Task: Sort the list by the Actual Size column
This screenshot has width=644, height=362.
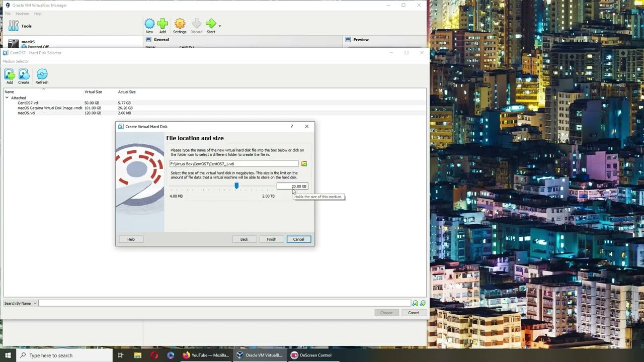Action: (127, 92)
